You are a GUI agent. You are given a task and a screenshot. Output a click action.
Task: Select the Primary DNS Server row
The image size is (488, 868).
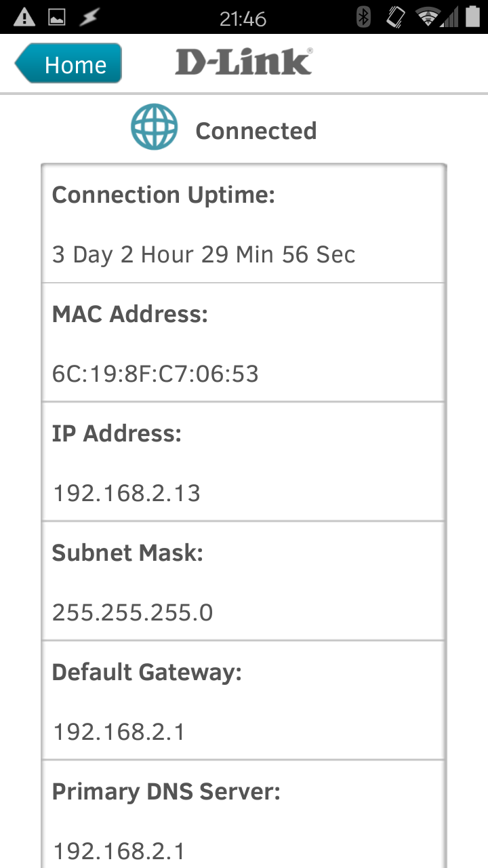click(x=243, y=814)
